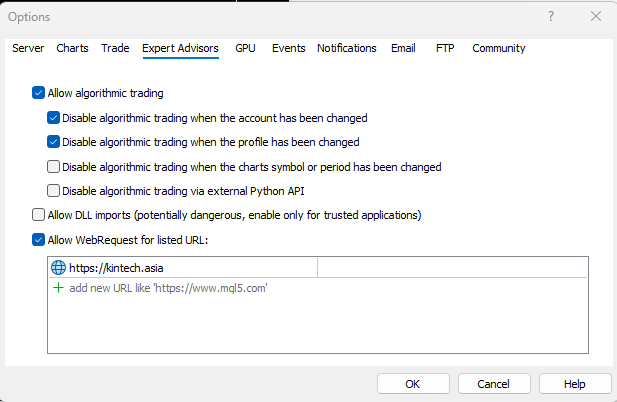The width and height of the screenshot is (617, 402).
Task: Click the OK button
Action: coord(413,384)
